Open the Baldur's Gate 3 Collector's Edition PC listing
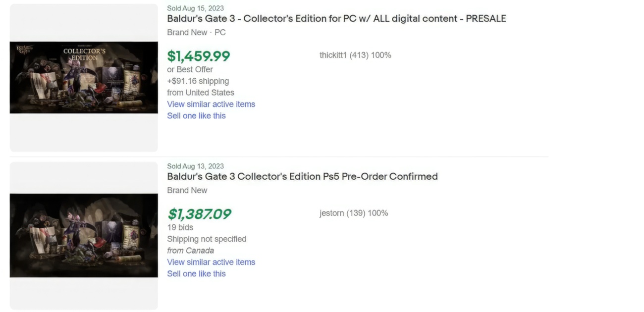 click(336, 18)
